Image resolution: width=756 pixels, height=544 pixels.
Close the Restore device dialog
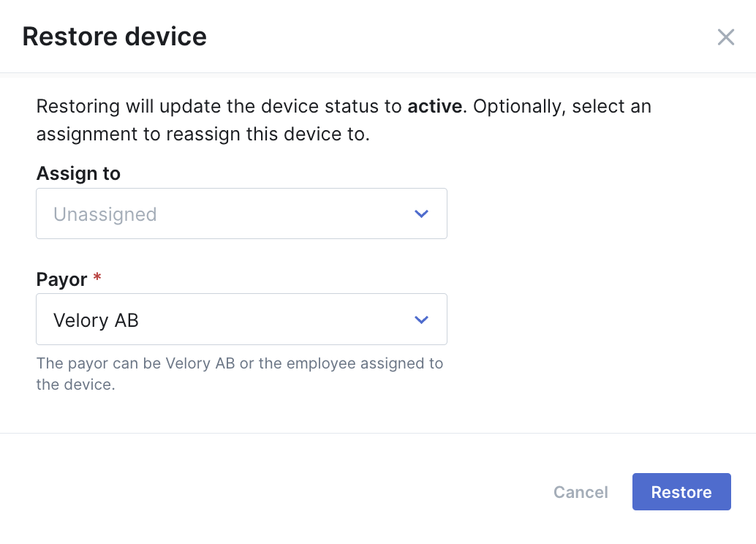coord(725,37)
